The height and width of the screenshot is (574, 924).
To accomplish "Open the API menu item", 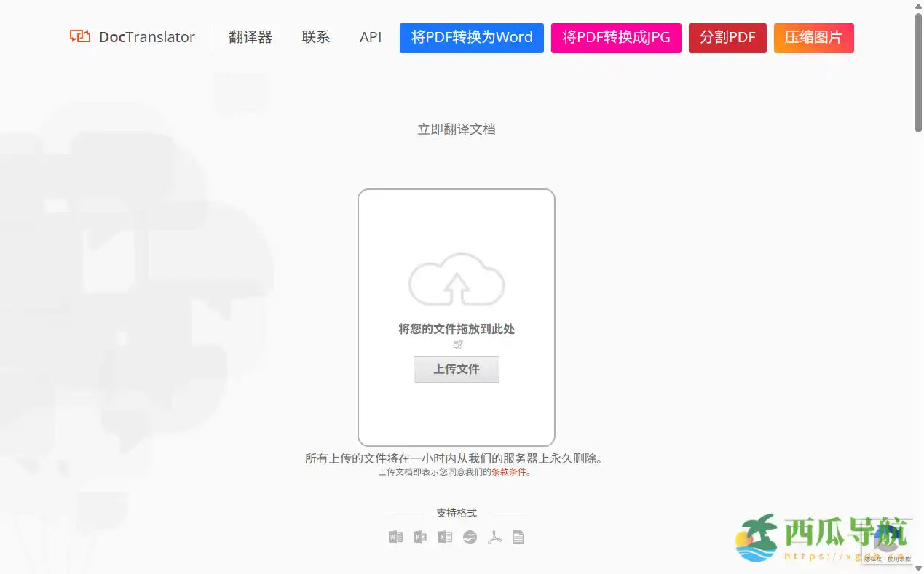I will pos(371,37).
